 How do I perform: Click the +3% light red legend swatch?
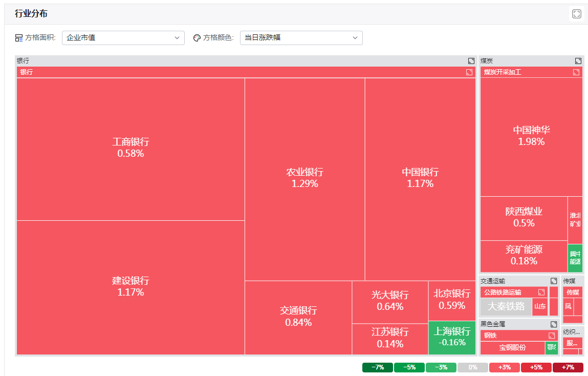(x=505, y=367)
